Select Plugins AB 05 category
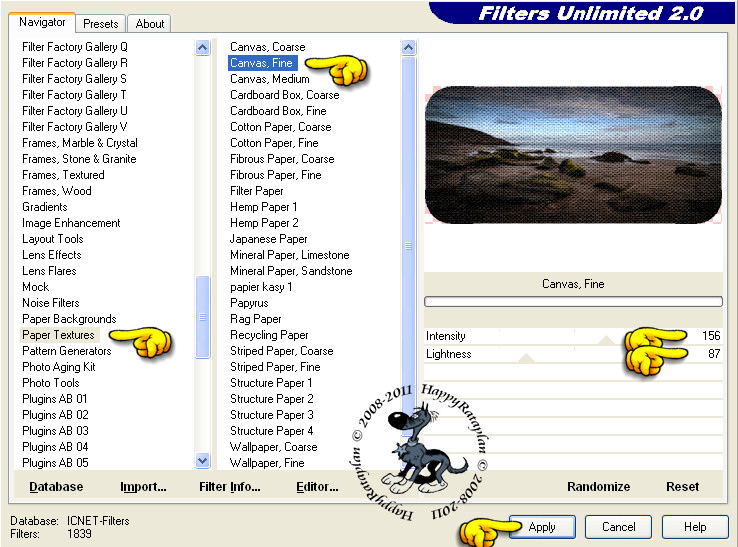Viewport: 738px width, 547px height. [55, 463]
